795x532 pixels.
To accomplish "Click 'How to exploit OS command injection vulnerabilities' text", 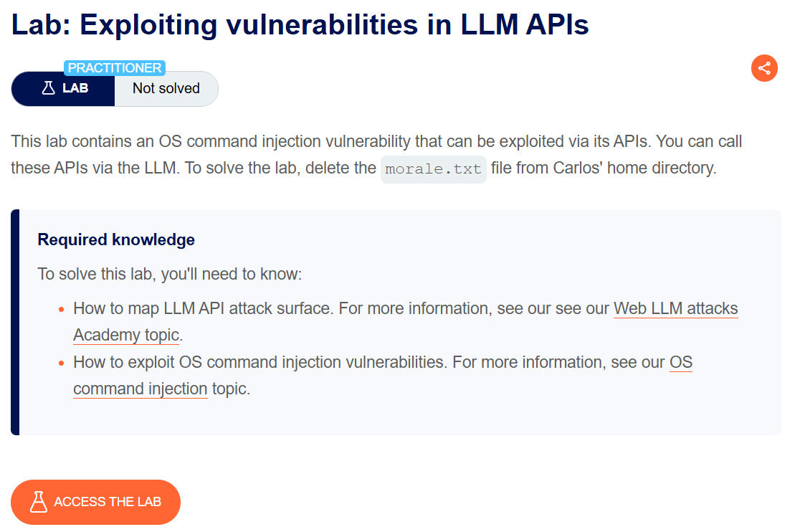I will 259,362.
